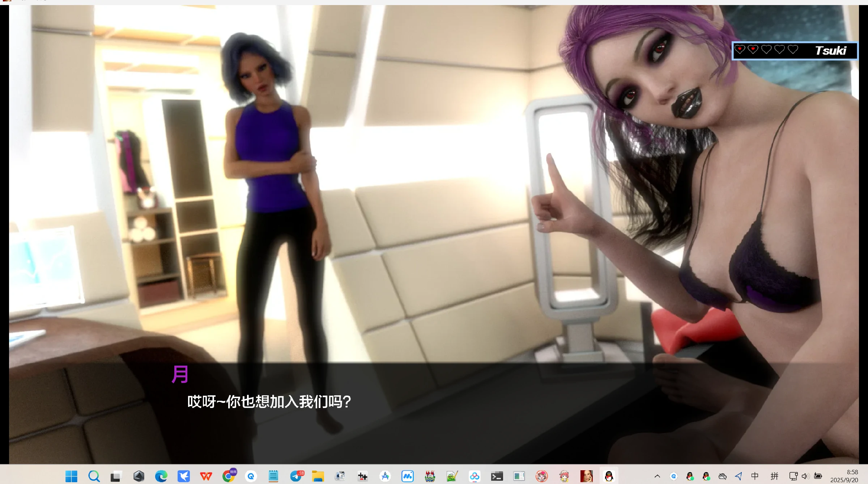Open Baidu Netdisk taskbar icon
Image resolution: width=868 pixels, height=484 pixels.
(x=475, y=476)
